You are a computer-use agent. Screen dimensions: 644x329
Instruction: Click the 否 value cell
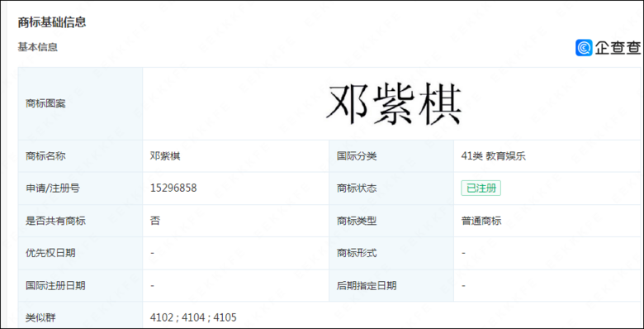[236, 221]
